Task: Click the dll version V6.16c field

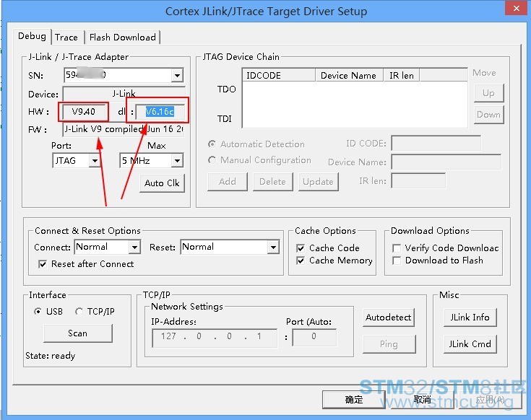Action: (x=160, y=112)
